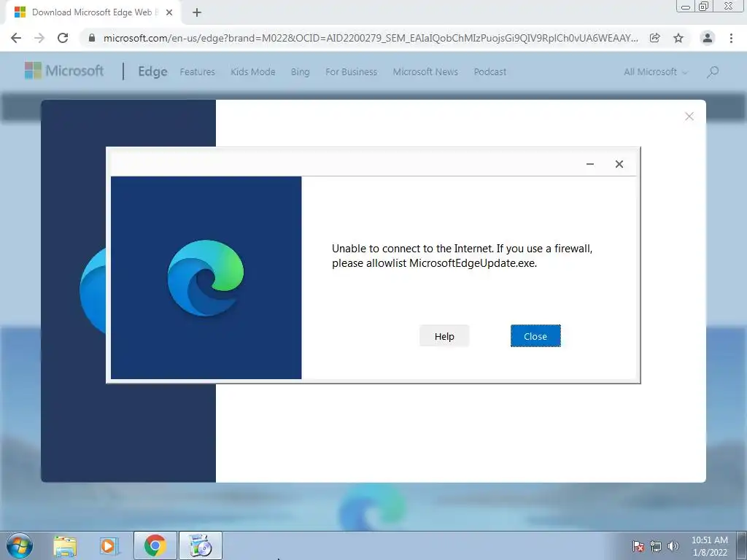Click the address bar URL
Screen dimensions: 747x560
371,38
